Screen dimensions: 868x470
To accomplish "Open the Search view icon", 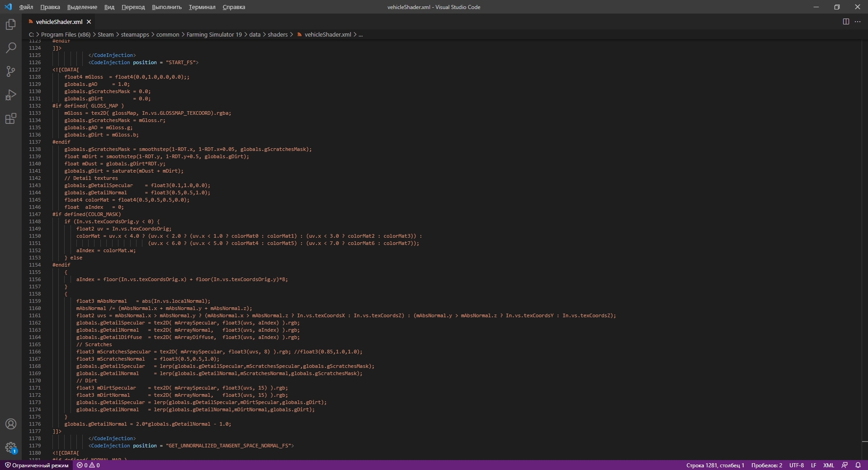I will [11, 48].
